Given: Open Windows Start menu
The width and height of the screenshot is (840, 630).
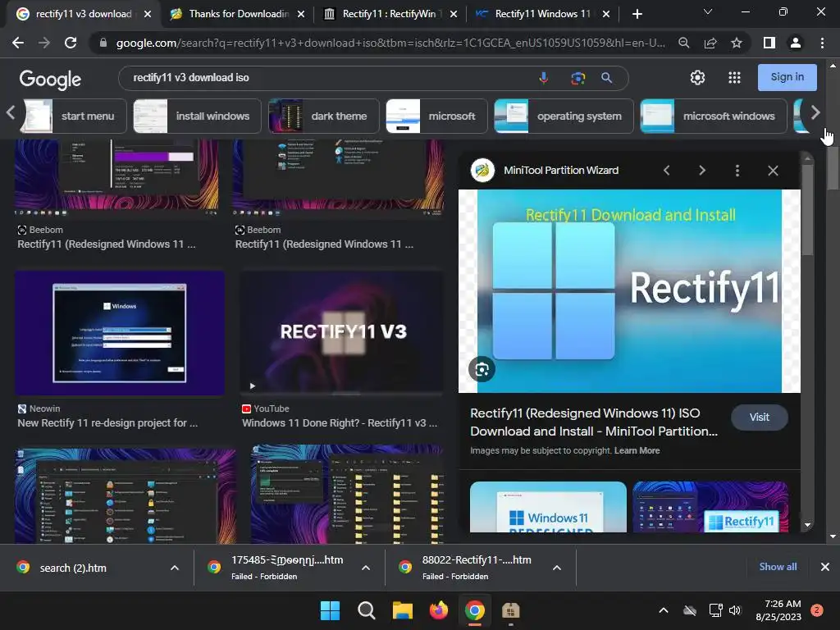Looking at the screenshot, I should click(330, 610).
